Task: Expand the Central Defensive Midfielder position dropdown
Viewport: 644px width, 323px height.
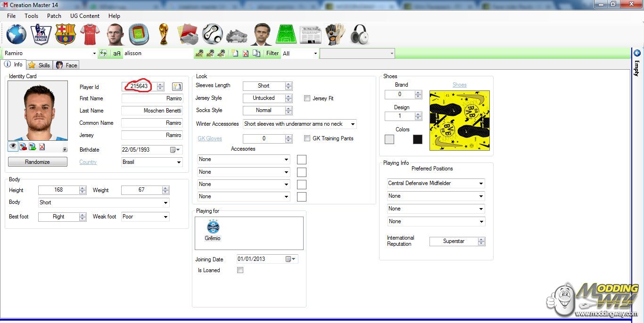Action: [x=481, y=183]
